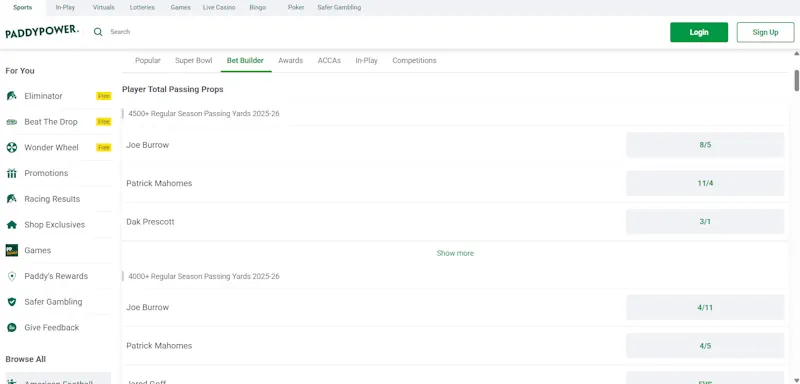
Task: Select Joe Burrow 8/5 odds
Action: pos(705,145)
